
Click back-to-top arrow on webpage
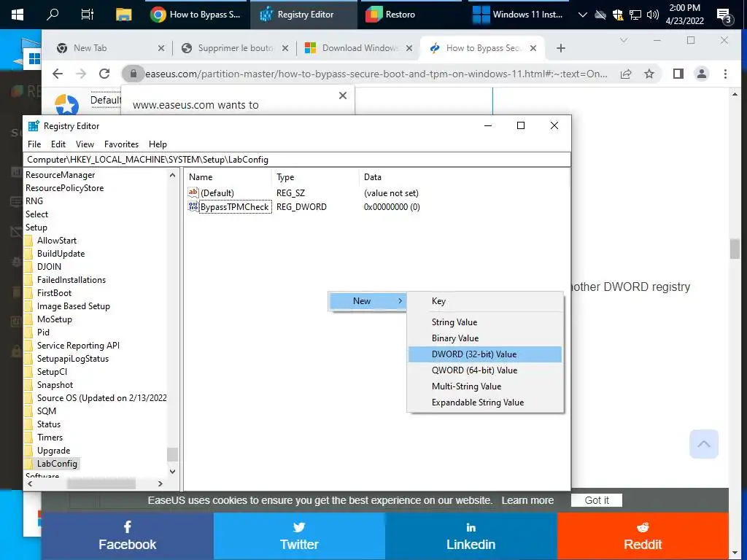704,444
